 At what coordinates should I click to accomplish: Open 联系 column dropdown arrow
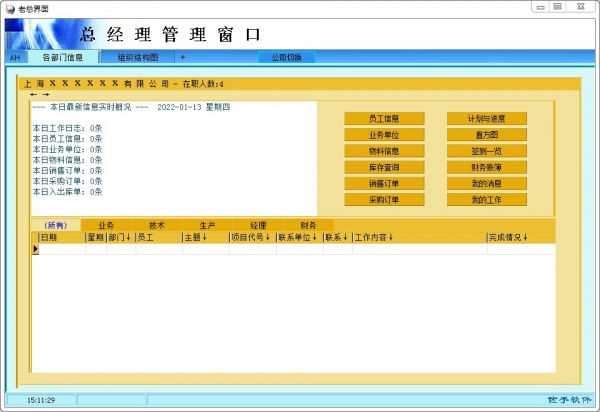click(345, 238)
